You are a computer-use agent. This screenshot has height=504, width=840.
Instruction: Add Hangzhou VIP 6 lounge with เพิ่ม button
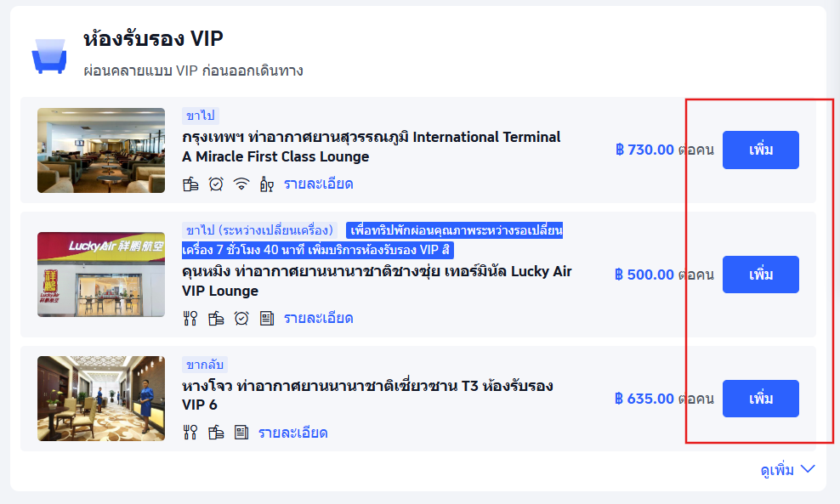[760, 398]
